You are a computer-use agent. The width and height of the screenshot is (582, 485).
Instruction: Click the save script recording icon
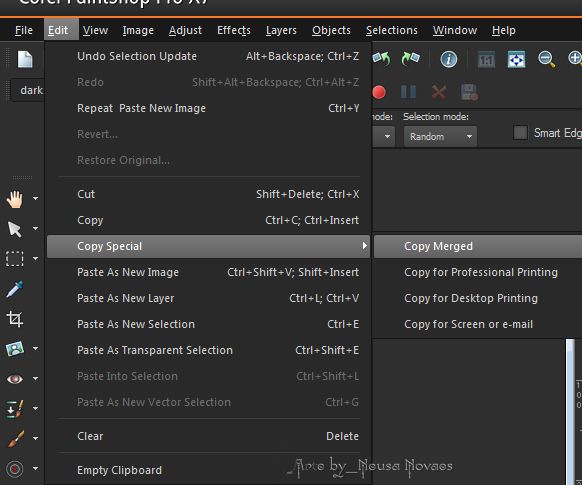(469, 92)
